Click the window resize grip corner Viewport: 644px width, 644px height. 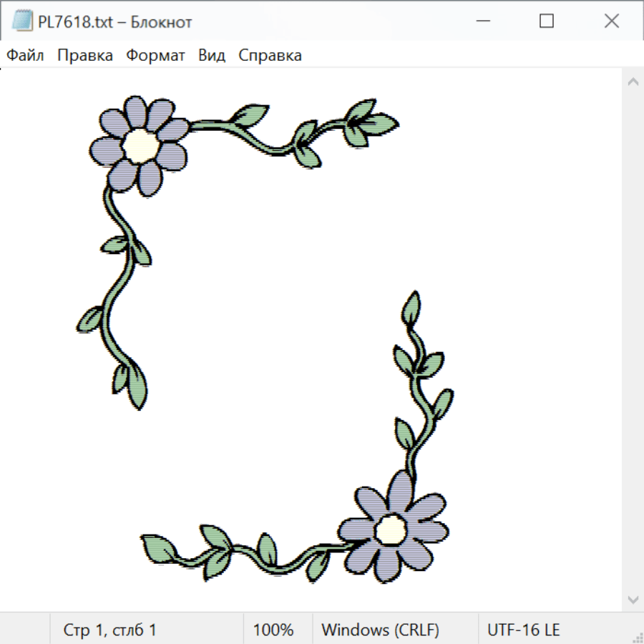[637, 637]
